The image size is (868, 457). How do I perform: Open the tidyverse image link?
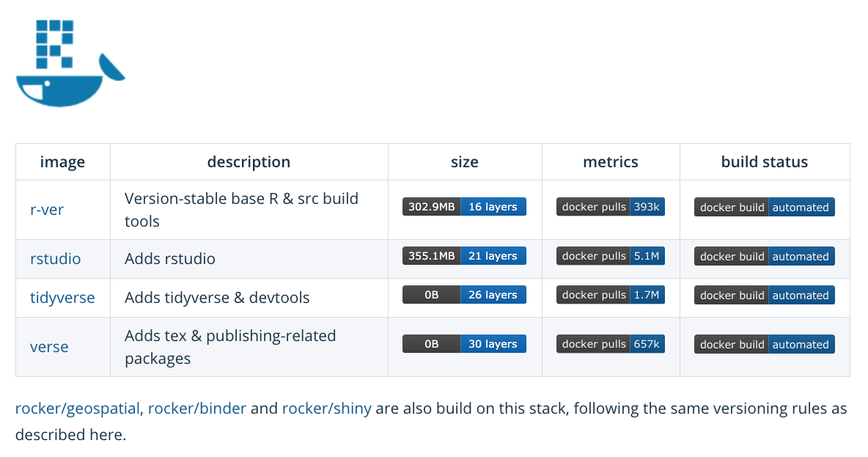pos(62,298)
